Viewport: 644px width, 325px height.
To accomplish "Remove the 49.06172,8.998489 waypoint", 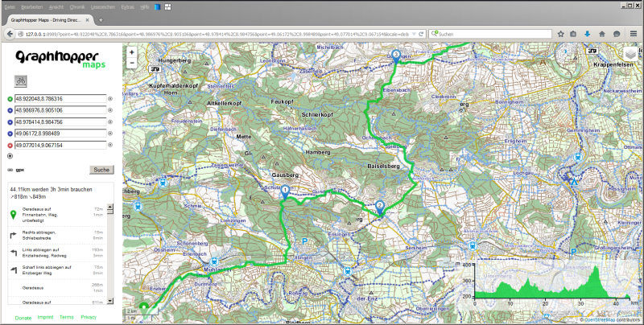I will click(110, 134).
